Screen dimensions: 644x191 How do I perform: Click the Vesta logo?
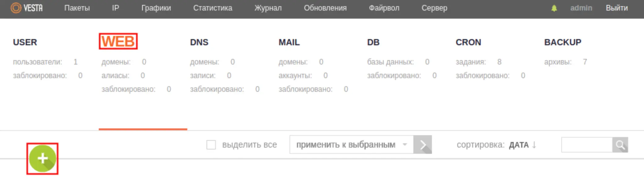click(27, 8)
